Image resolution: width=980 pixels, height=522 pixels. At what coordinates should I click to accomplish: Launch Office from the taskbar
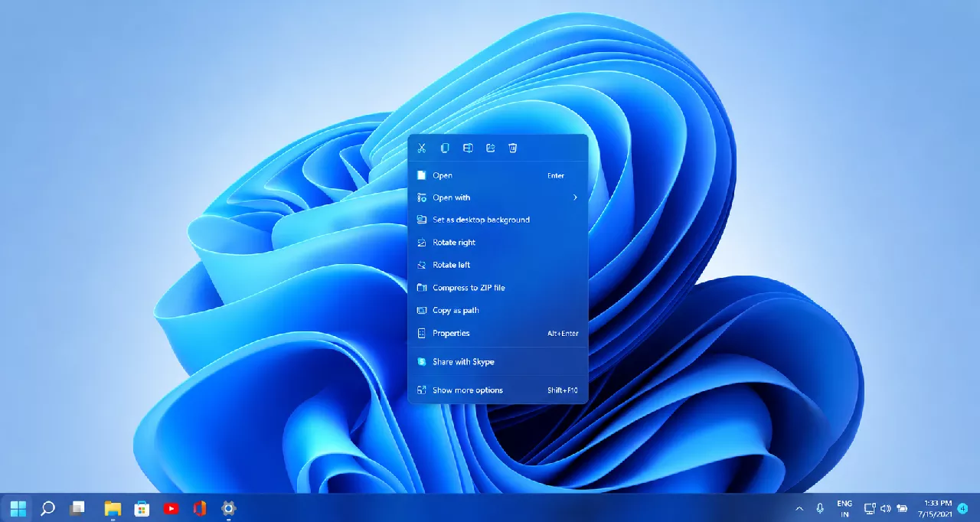[x=200, y=508]
